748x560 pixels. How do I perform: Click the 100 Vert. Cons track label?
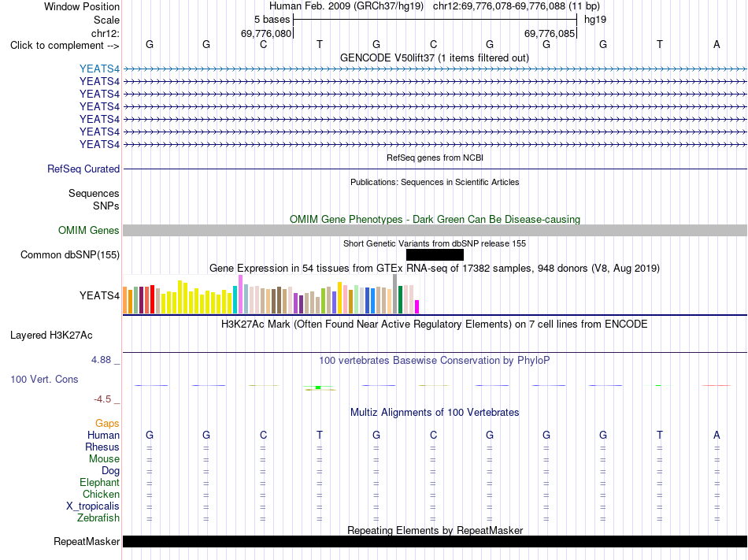click(x=44, y=379)
